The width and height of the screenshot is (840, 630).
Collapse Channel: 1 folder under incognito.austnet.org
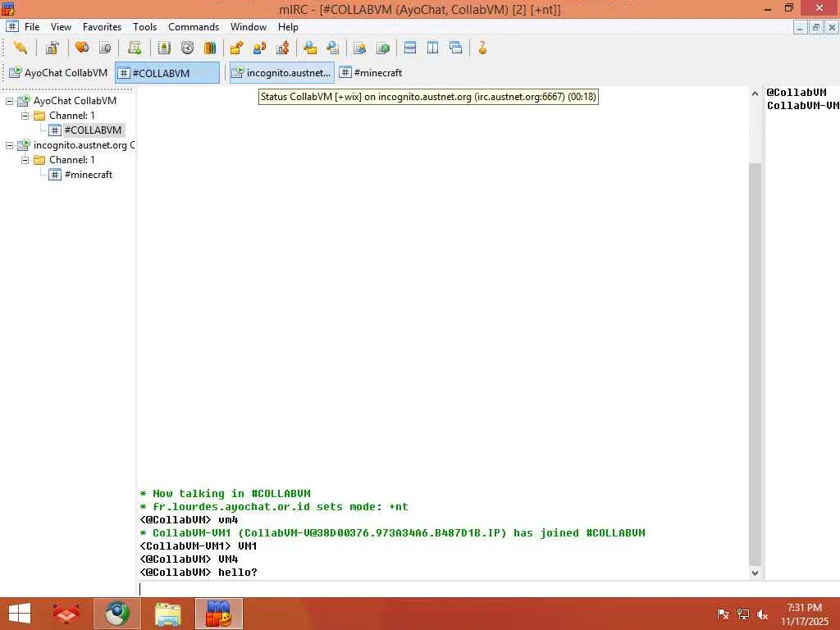(25, 160)
